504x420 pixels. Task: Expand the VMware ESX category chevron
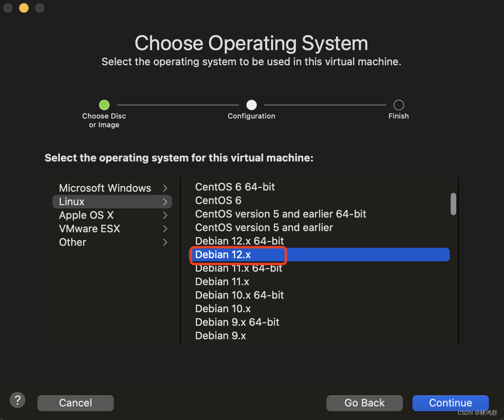(x=165, y=229)
